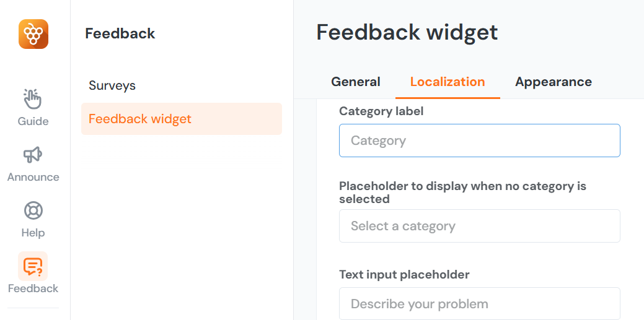Click the 'Feedback widget' page heading
The height and width of the screenshot is (320, 644).
click(x=407, y=32)
